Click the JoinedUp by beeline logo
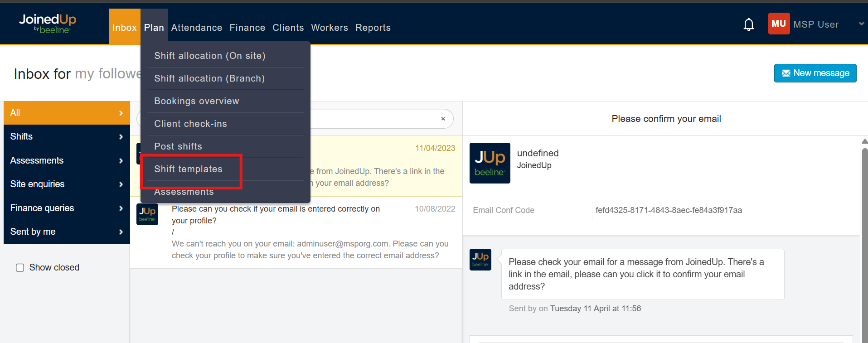868x343 pixels. (48, 24)
